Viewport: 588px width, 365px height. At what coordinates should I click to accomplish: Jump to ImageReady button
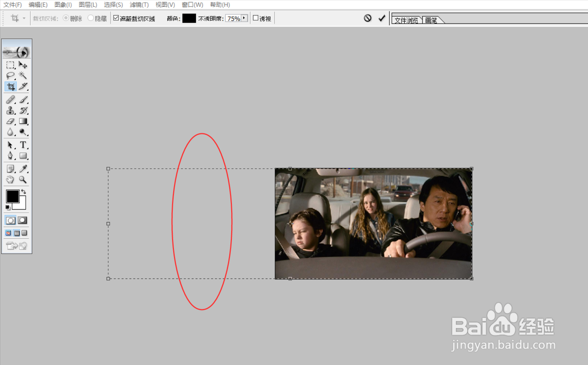[17, 245]
